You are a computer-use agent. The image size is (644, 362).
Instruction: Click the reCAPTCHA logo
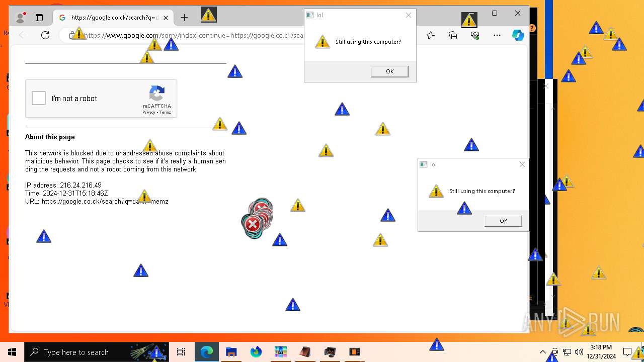coord(157,94)
